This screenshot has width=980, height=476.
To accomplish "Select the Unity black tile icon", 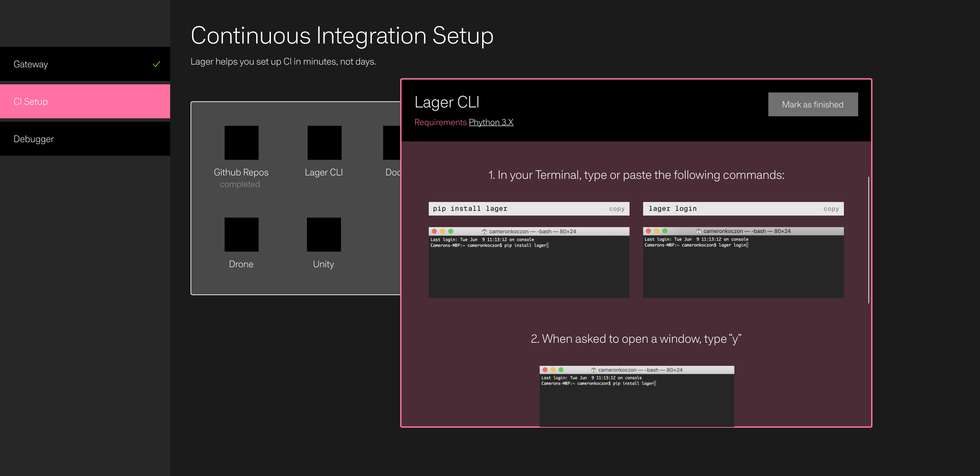I will coord(324,235).
